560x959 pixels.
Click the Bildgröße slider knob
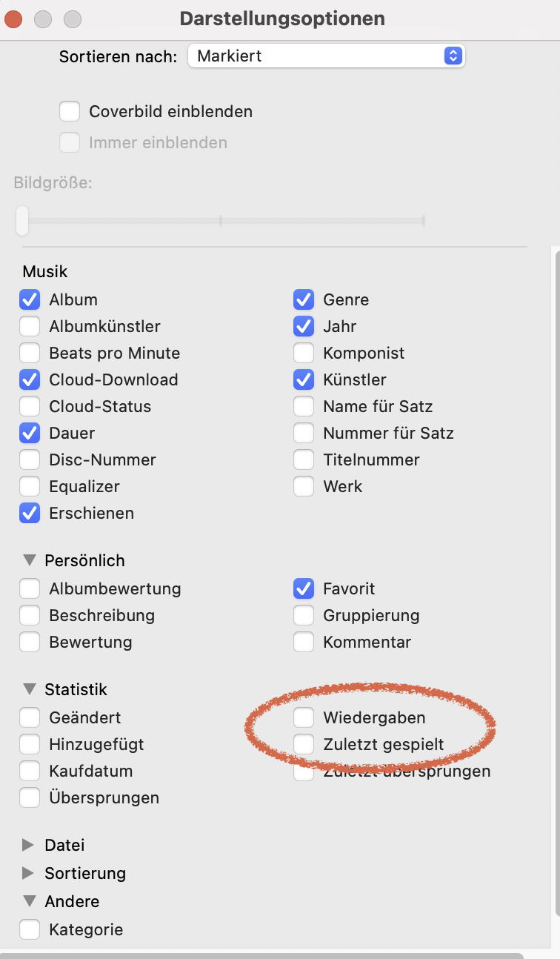(x=22, y=221)
